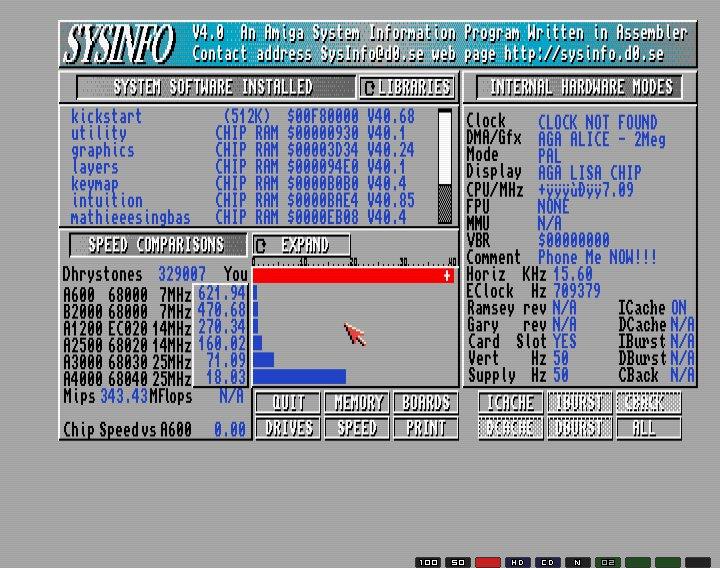The width and height of the screenshot is (720, 568).
Task: Select the utility library row
Action: click(x=243, y=133)
